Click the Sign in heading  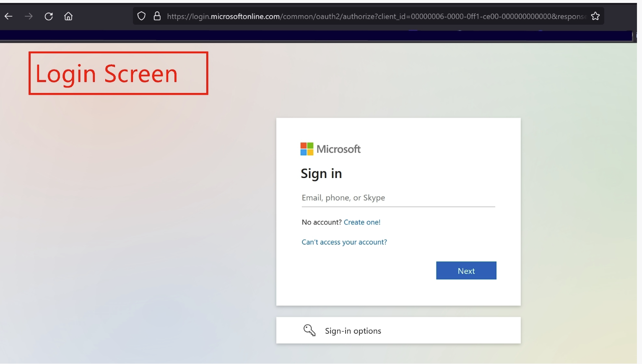pyautogui.click(x=321, y=173)
